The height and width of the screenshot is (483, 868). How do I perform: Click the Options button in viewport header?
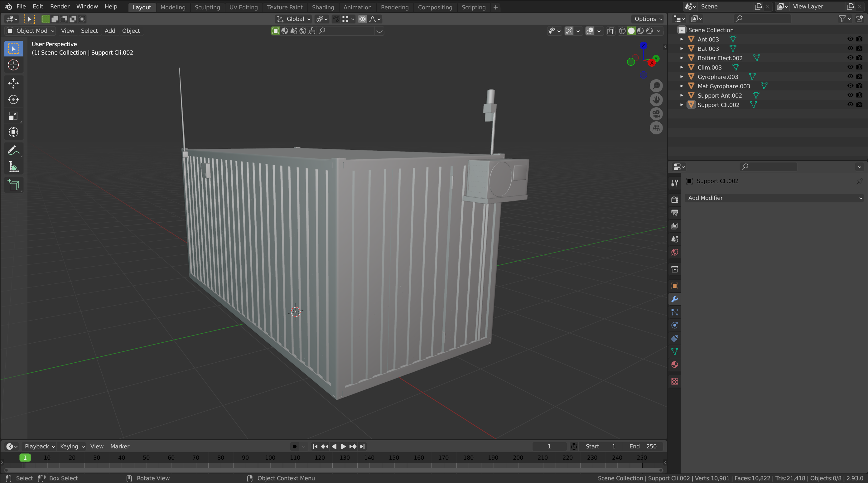648,19
